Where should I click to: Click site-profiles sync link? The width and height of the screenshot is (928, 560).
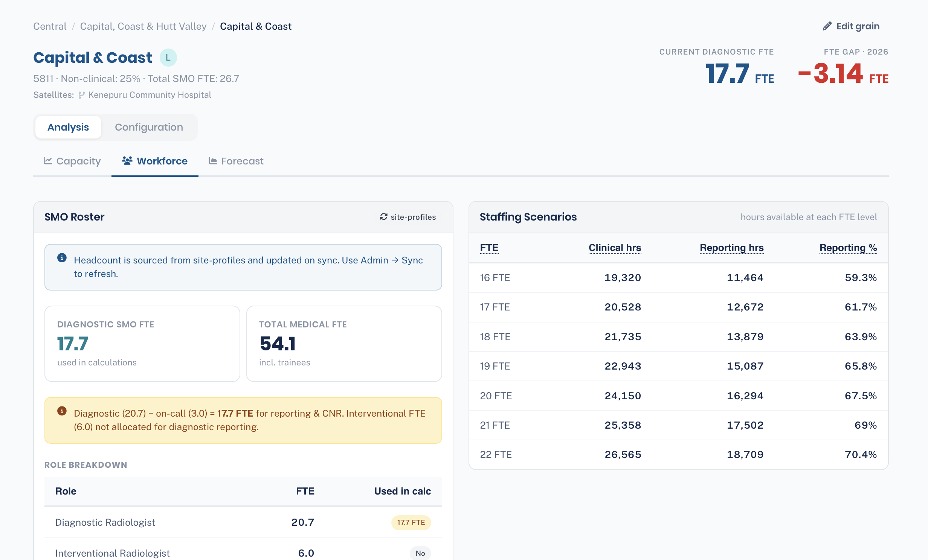(x=408, y=217)
